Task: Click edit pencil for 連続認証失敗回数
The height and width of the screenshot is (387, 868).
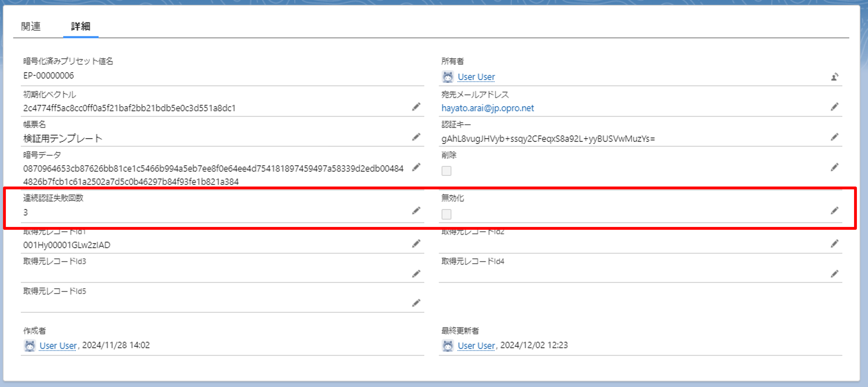Action: click(416, 211)
